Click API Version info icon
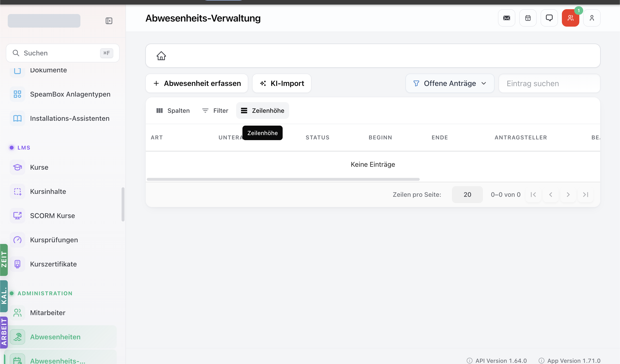Screen dimensions: 620x364 coord(470,361)
